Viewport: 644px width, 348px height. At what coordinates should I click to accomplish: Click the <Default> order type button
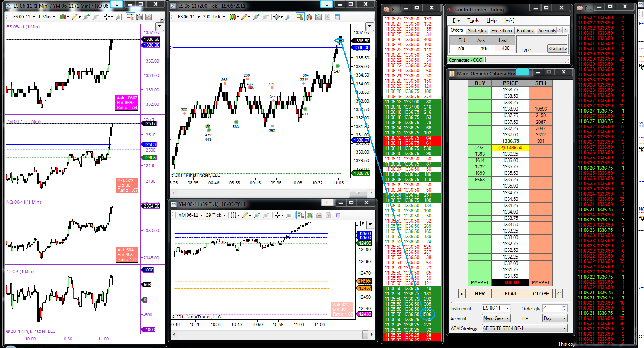[558, 49]
